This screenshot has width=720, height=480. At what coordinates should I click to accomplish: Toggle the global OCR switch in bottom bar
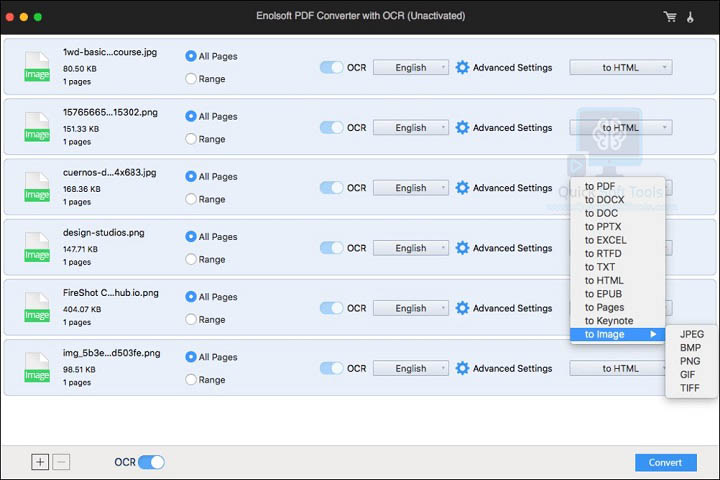pyautogui.click(x=151, y=462)
